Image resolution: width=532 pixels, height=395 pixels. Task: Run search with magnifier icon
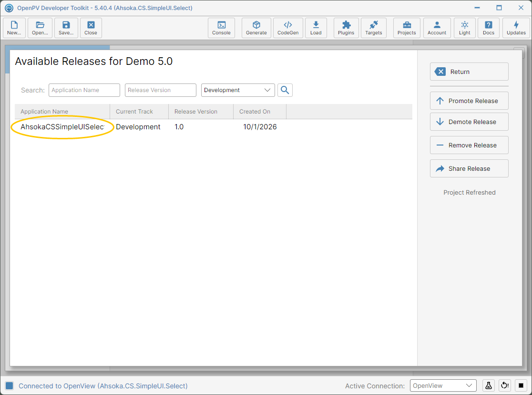[285, 90]
